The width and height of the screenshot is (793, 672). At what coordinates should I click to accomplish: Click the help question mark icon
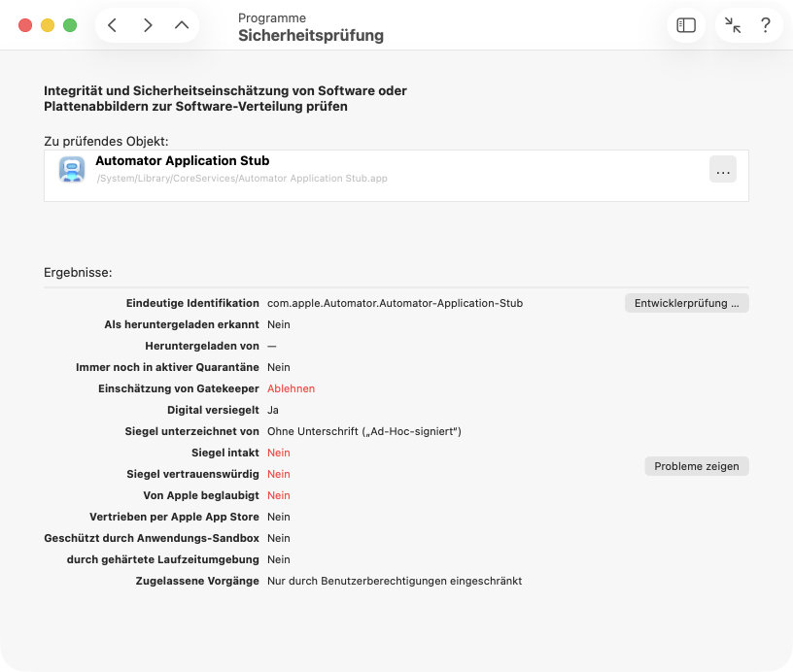pos(766,25)
